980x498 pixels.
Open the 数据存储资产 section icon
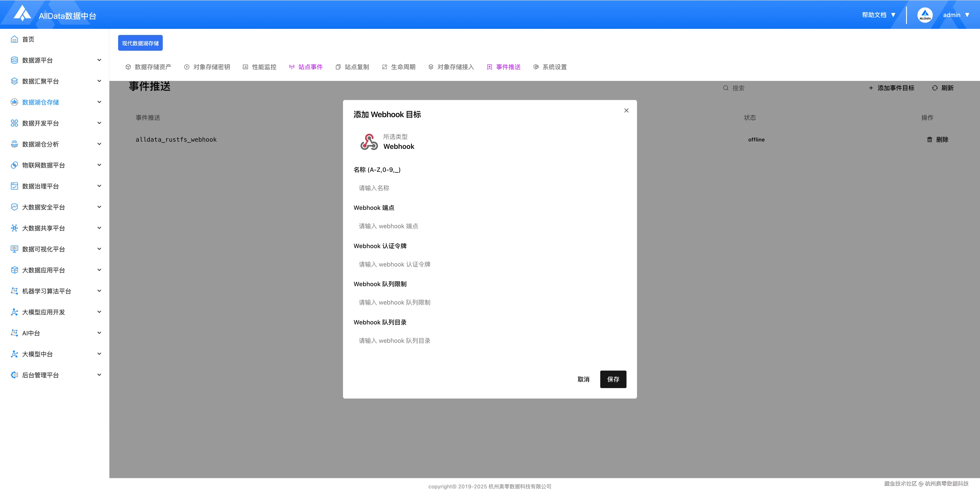(128, 66)
